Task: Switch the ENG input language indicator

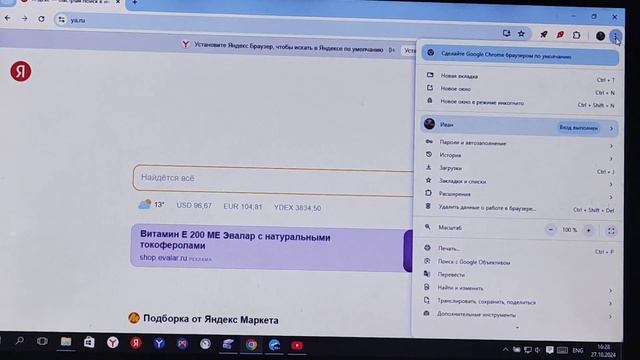Action: tap(578, 351)
